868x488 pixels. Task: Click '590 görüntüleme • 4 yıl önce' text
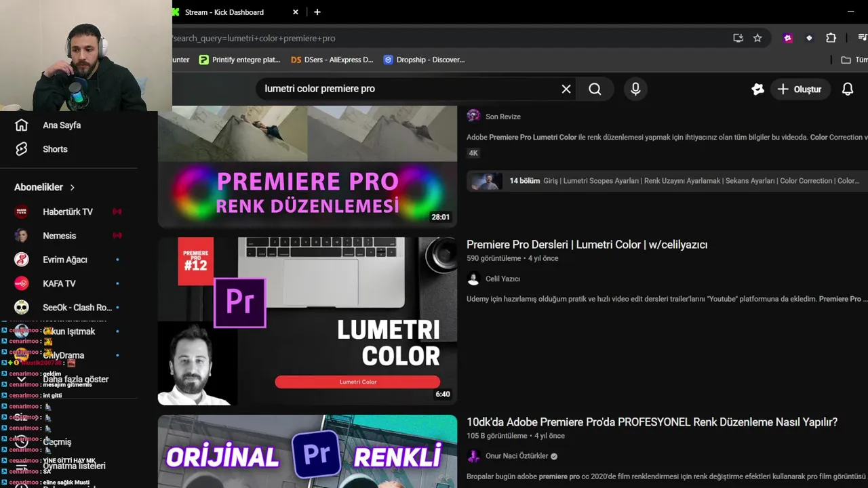coord(513,258)
